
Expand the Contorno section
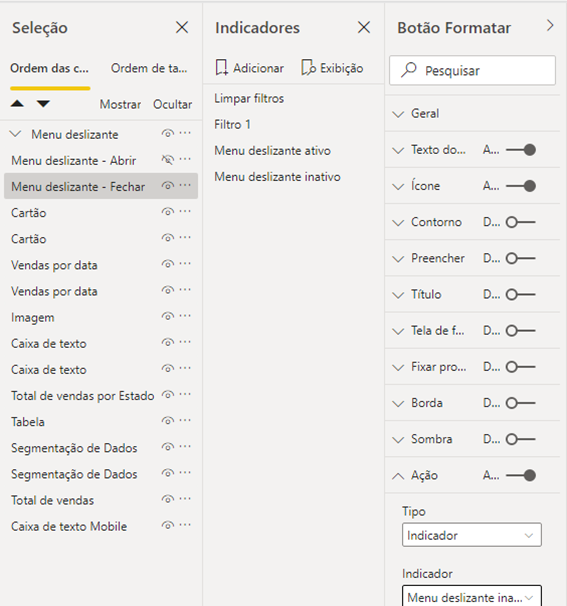(x=398, y=223)
